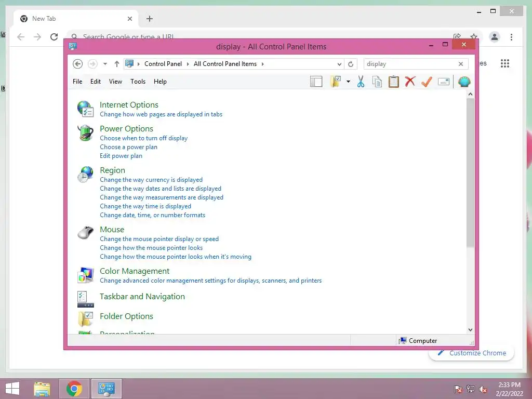Toggle the preview pane layout icon
Viewport: 532px width, 399px height.
tap(316, 82)
